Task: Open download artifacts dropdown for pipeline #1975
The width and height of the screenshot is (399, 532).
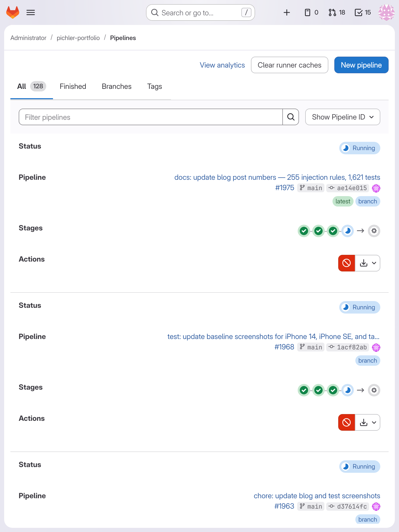Action: tap(368, 263)
